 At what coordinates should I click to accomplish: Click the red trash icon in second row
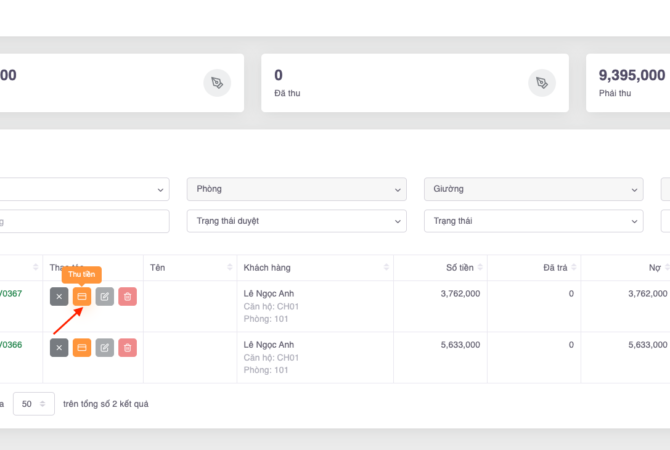click(x=127, y=347)
